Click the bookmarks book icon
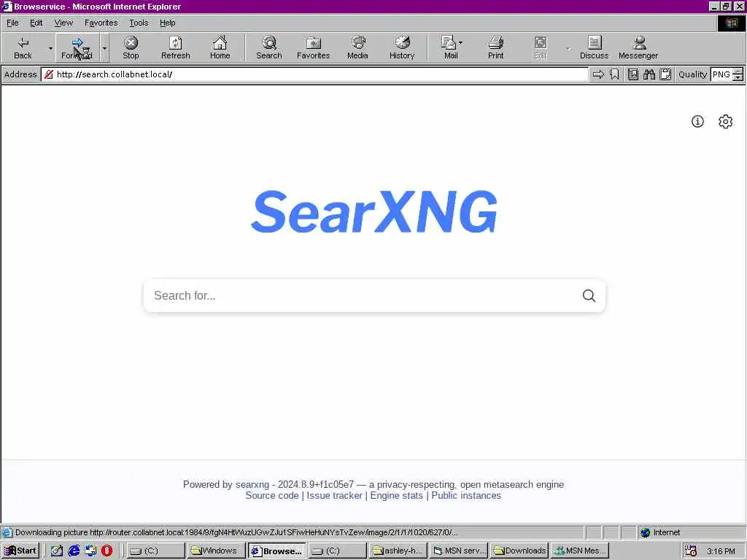 633,74
